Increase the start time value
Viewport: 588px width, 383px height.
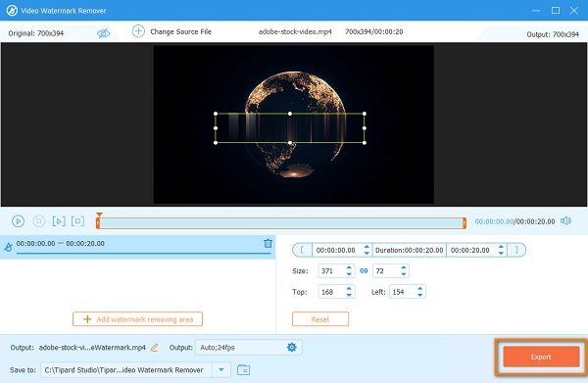coord(367,247)
